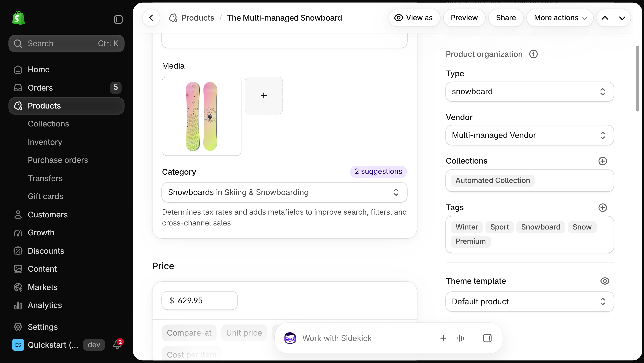Click the Sport tag
Viewport: 644px width, 363px height.
(499, 227)
